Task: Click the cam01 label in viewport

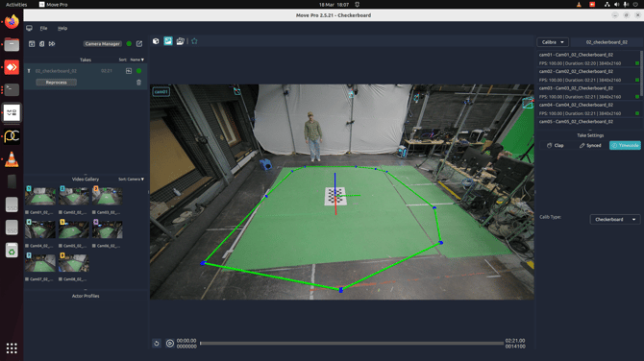Action: (x=161, y=92)
